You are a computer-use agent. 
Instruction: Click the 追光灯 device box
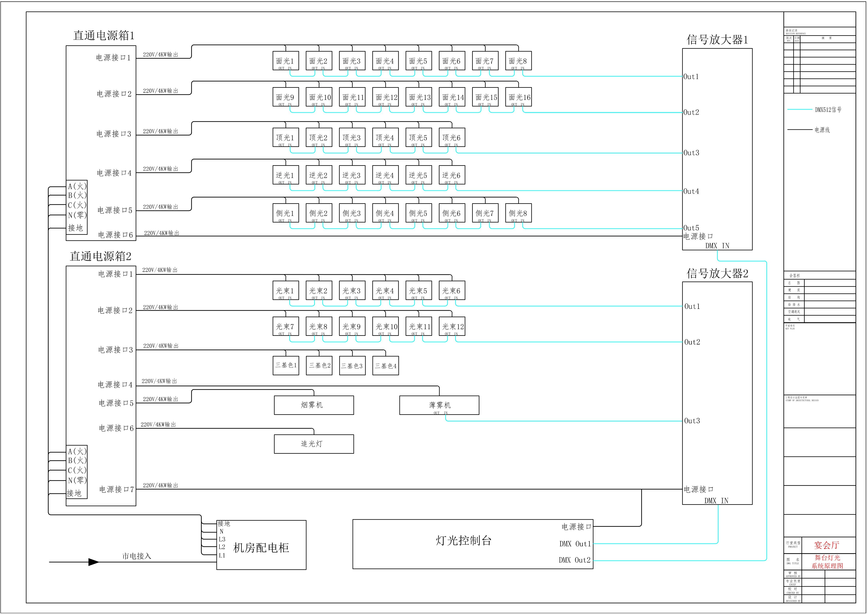tap(314, 444)
